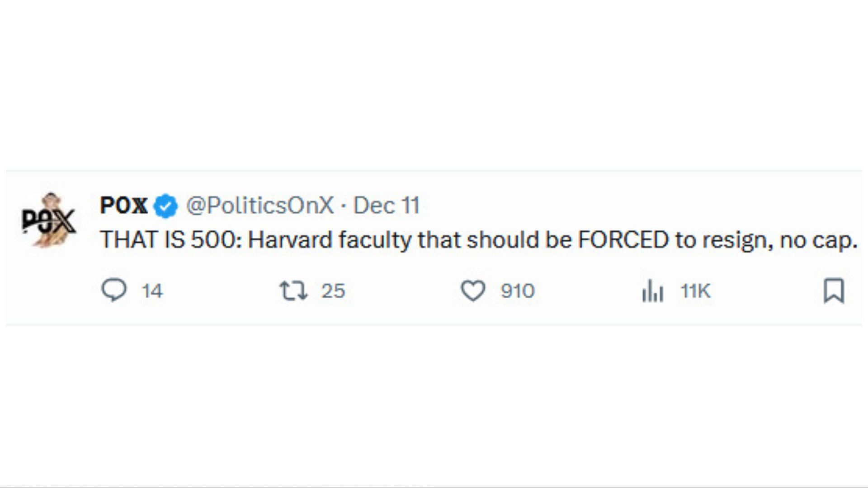Click "THAT IS 500:" text

171,239
